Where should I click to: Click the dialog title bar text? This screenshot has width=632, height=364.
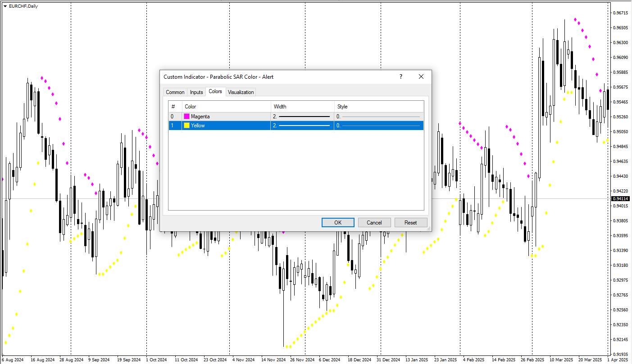point(218,77)
